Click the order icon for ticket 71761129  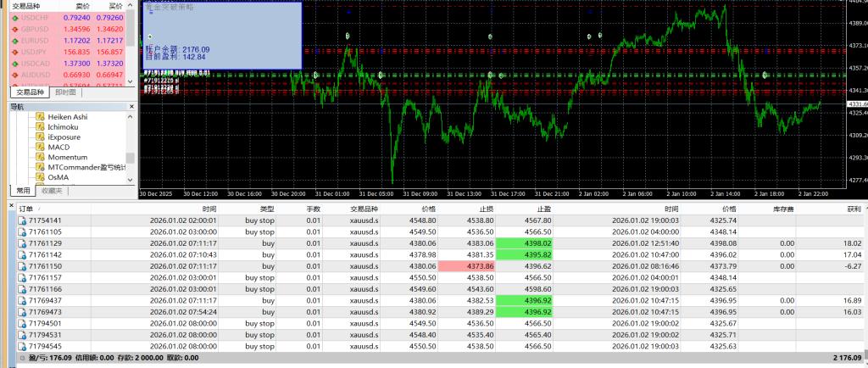click(23, 243)
